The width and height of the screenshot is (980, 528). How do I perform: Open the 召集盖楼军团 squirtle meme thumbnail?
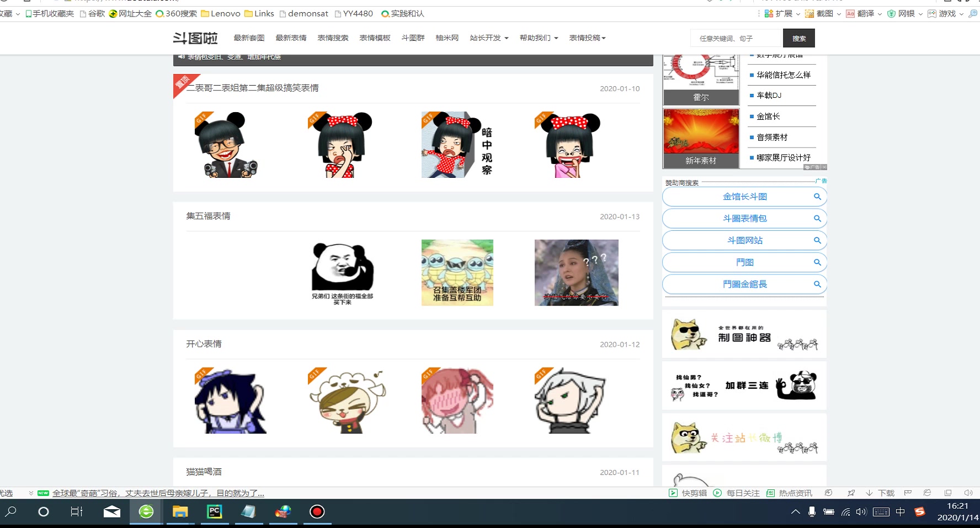pos(457,273)
